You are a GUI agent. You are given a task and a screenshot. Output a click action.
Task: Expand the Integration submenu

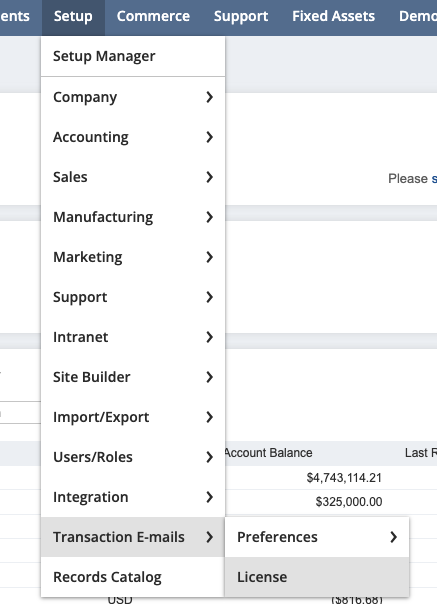click(133, 497)
